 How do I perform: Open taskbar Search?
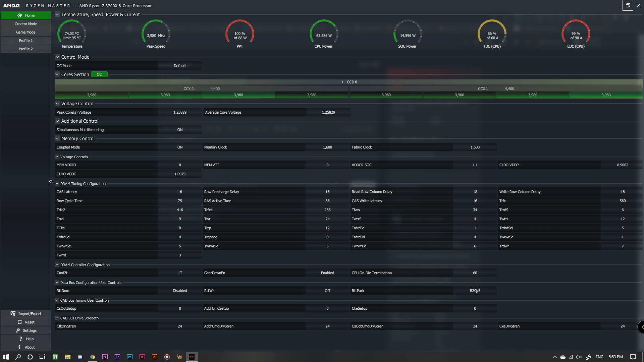(x=18, y=357)
